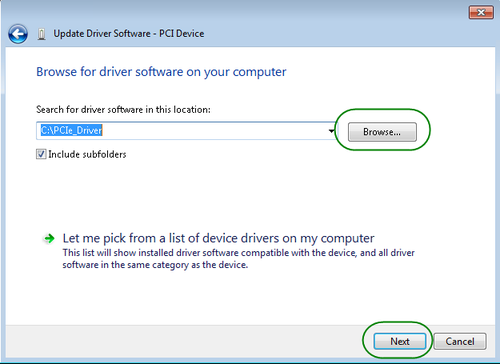This screenshot has height=364, width=500.
Task: Click the window title Update Driver Software - PCI Device
Action: click(129, 34)
